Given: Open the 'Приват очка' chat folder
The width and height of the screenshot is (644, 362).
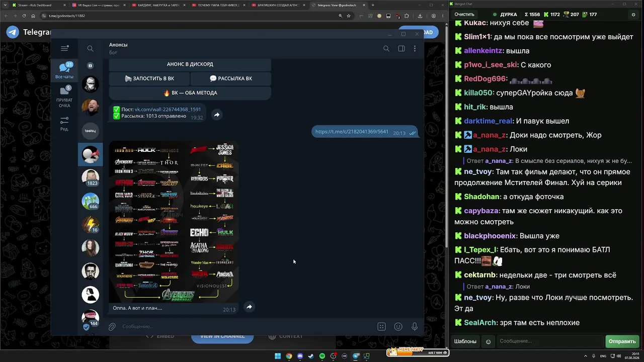Looking at the screenshot, I should point(64,97).
